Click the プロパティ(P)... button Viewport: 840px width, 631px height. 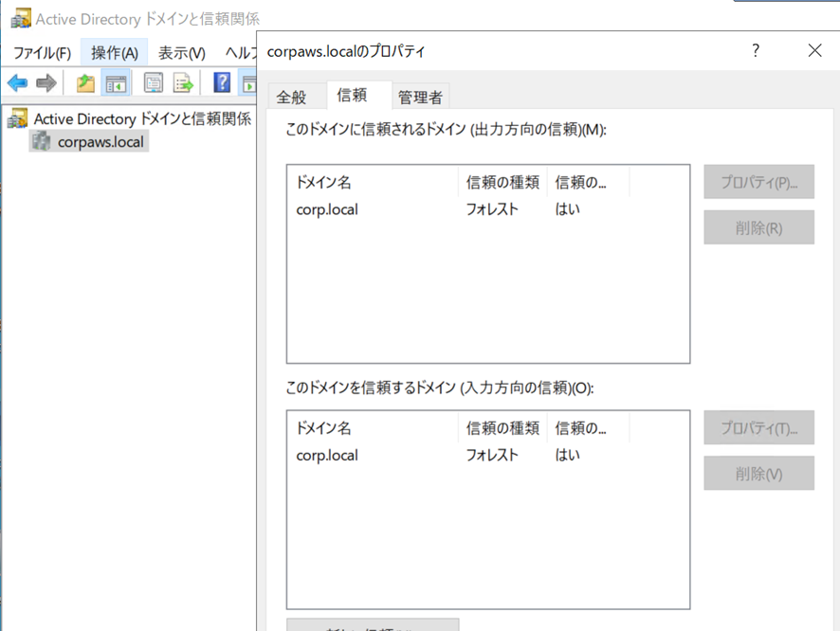pyautogui.click(x=758, y=182)
